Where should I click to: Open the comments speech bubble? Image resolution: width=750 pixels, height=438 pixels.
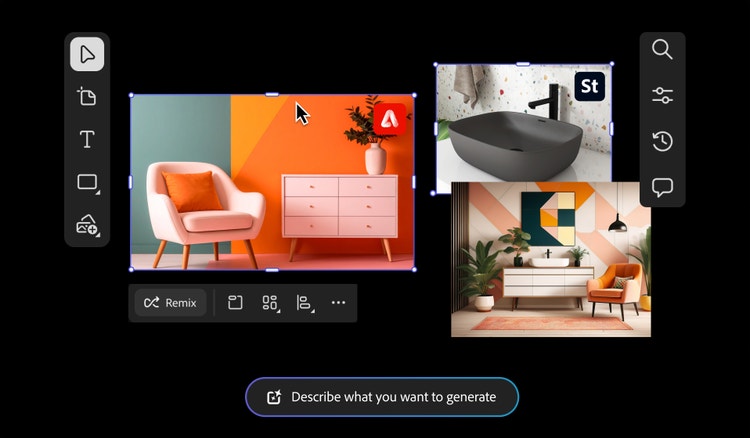point(662,187)
